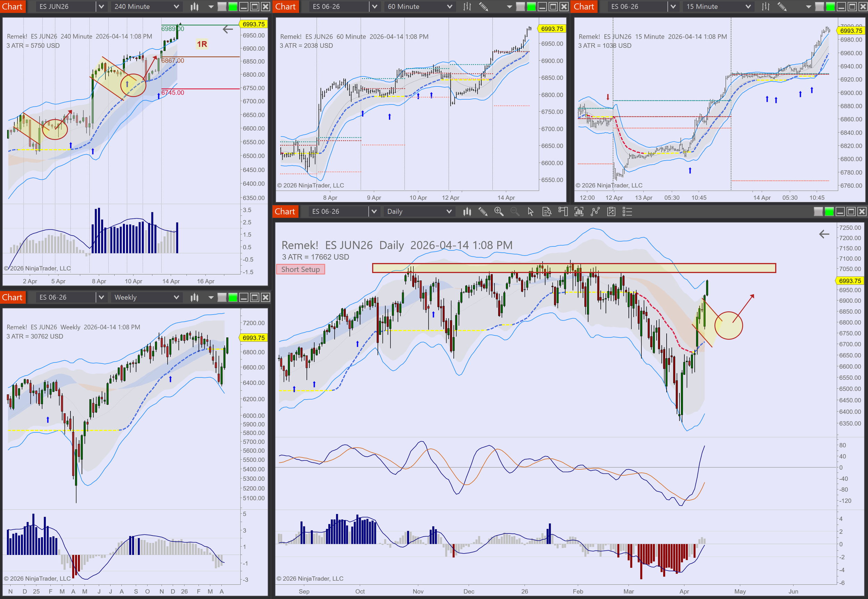The image size is (868, 599).
Task: Expand ES JUN26 instrument dropdown arrow
Action: [101, 7]
